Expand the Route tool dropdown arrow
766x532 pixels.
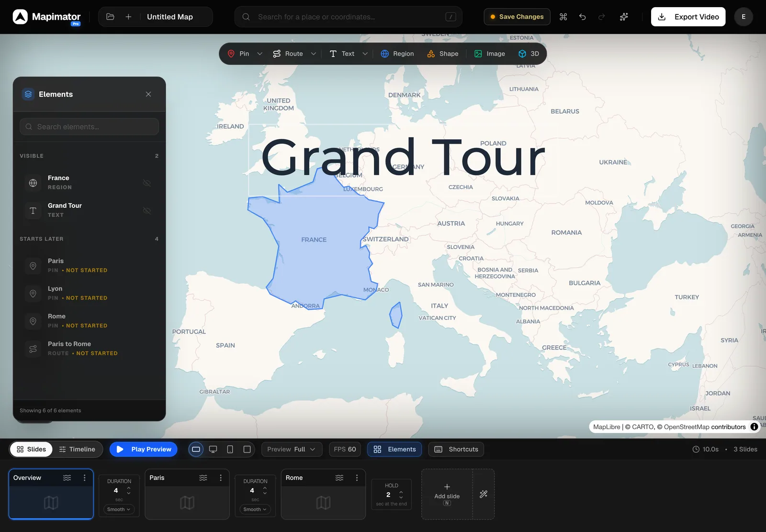tap(314, 54)
